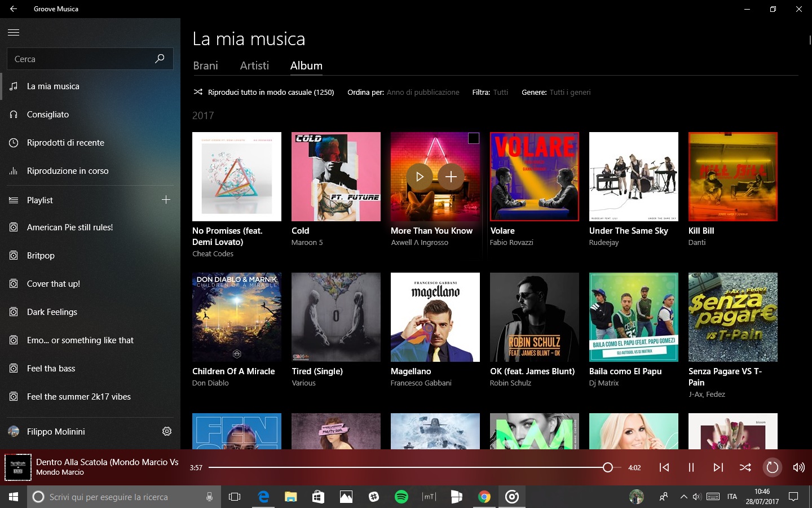This screenshot has width=812, height=508.
Task: Open Genere Tutti i generi dropdown
Action: tap(570, 92)
